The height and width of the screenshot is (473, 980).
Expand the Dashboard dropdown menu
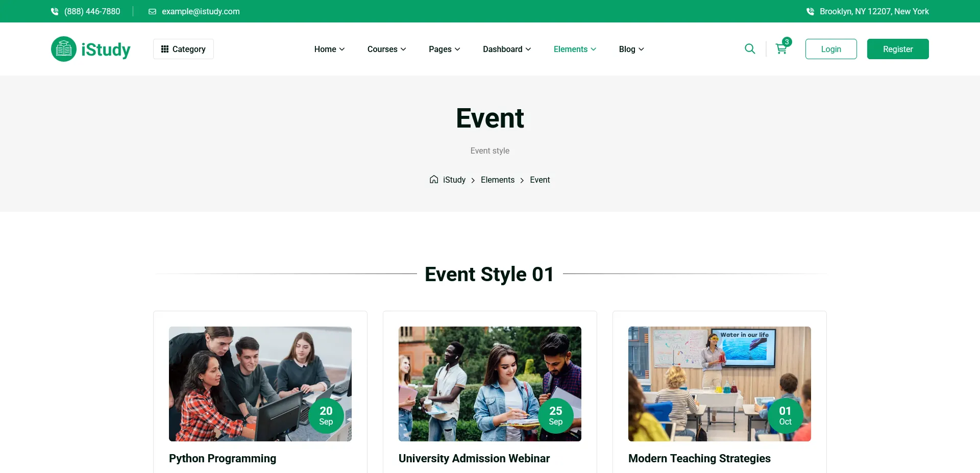(507, 49)
